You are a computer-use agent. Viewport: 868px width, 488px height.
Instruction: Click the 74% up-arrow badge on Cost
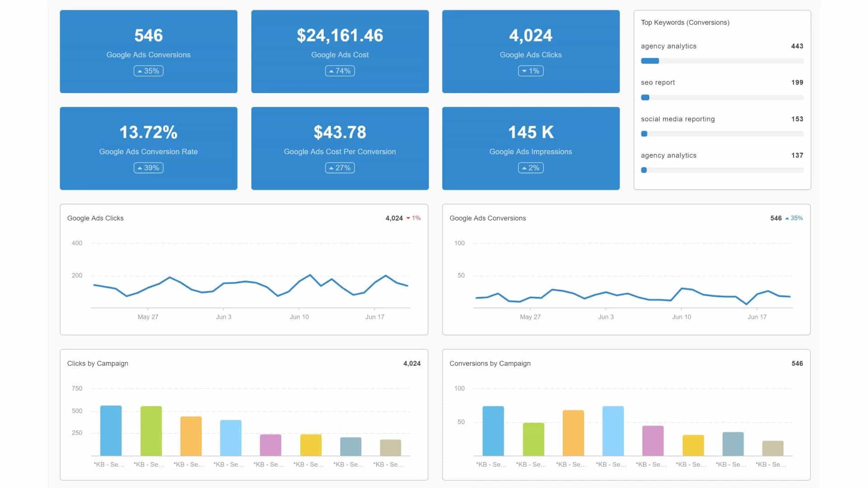pyautogui.click(x=340, y=71)
